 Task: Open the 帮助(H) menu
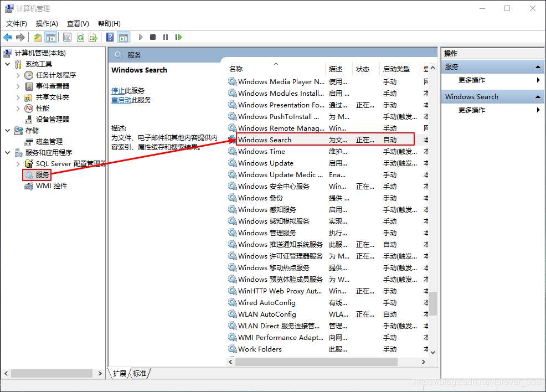[109, 24]
